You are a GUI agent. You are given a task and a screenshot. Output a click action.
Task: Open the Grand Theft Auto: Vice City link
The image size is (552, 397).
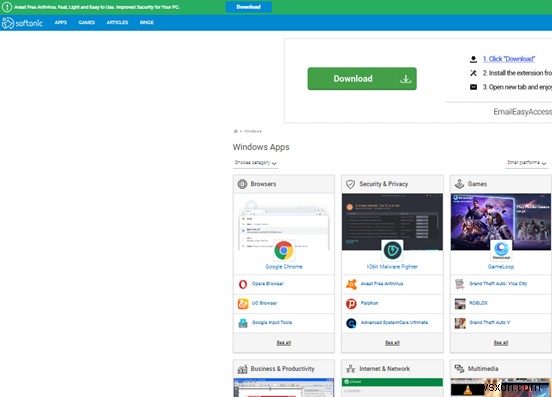(498, 284)
